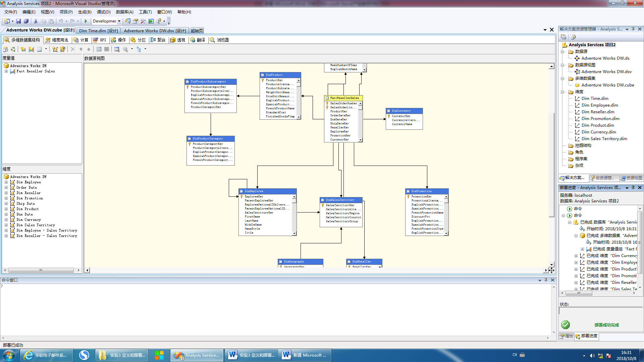Open the 数据库(A) menu
The image size is (644, 362).
(x=124, y=12)
